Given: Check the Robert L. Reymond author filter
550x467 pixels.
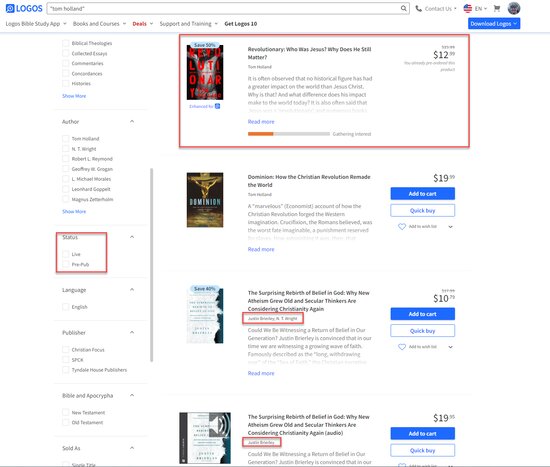Looking at the screenshot, I should point(65,159).
